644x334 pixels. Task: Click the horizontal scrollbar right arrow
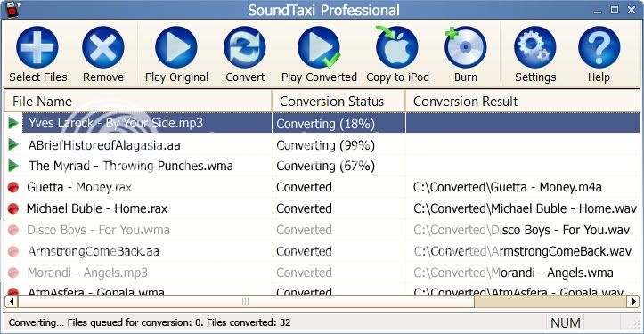(633, 302)
